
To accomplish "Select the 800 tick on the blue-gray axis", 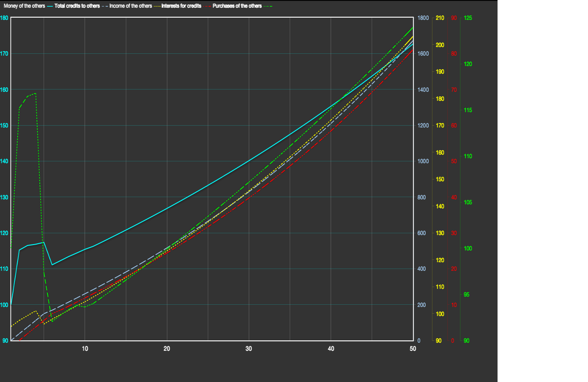I will point(422,197).
